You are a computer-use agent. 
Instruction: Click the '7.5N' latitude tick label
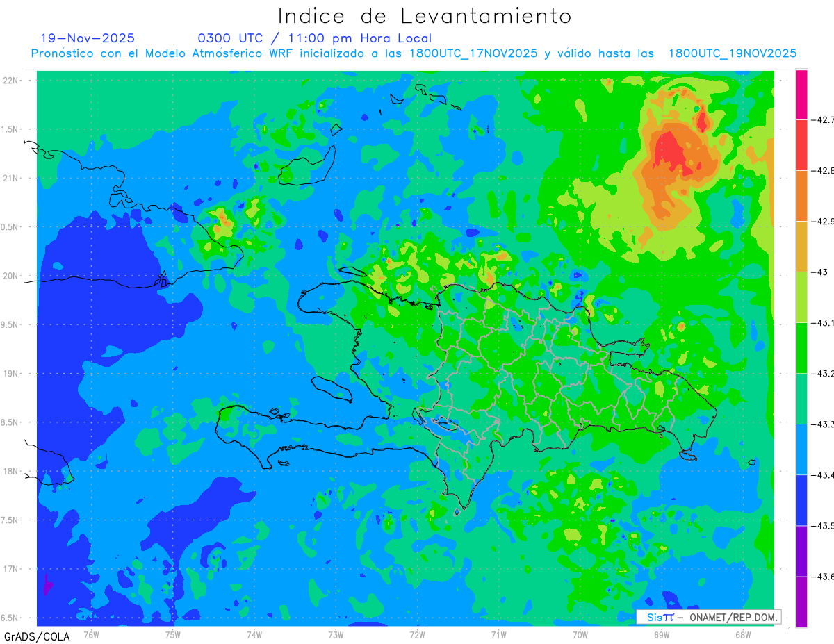pos(10,520)
